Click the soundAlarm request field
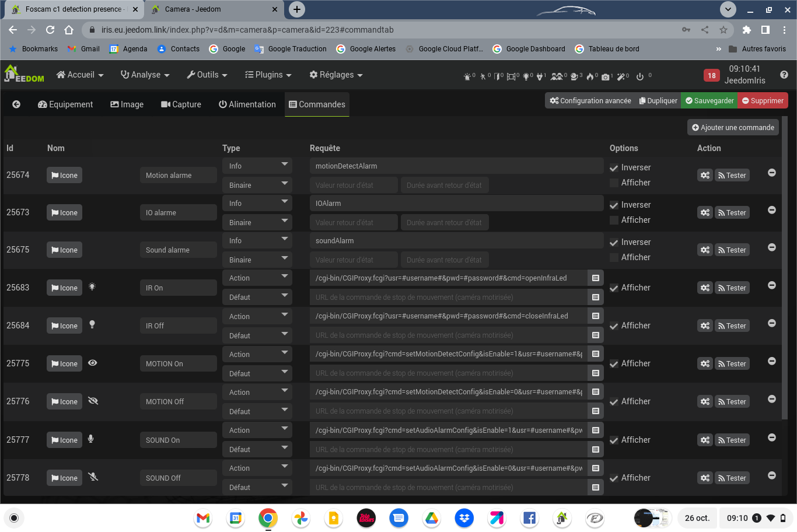Image resolution: width=797 pixels, height=532 pixels. [x=456, y=240]
